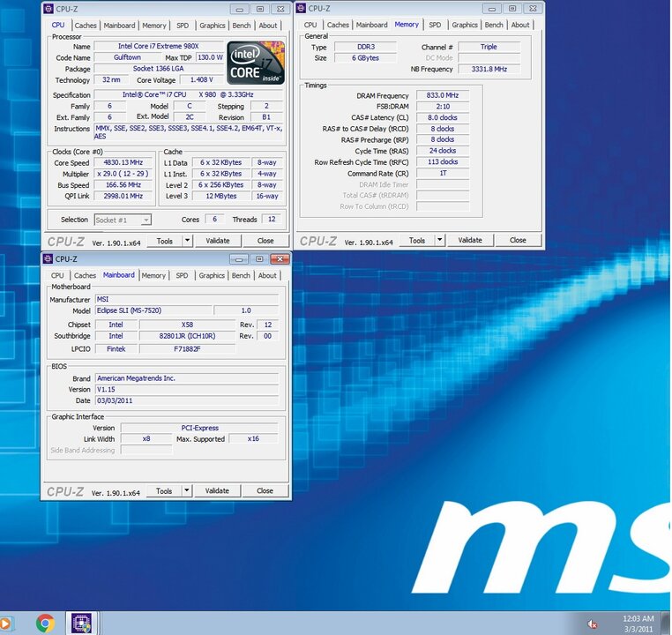The image size is (672, 635).
Task: Open the Socket #1 selection dropdown
Action: (x=123, y=220)
